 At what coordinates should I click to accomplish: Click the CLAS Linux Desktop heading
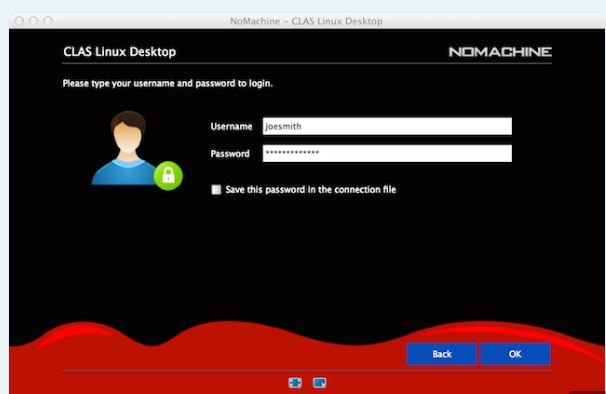(119, 52)
